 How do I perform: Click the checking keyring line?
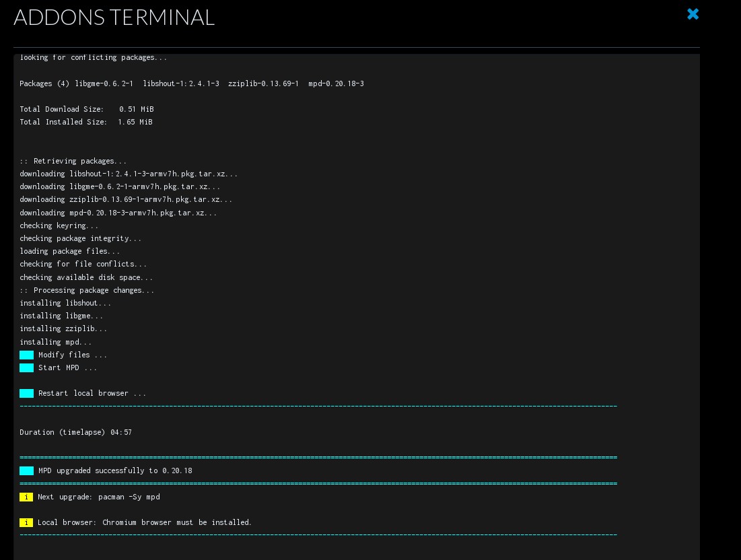59,225
